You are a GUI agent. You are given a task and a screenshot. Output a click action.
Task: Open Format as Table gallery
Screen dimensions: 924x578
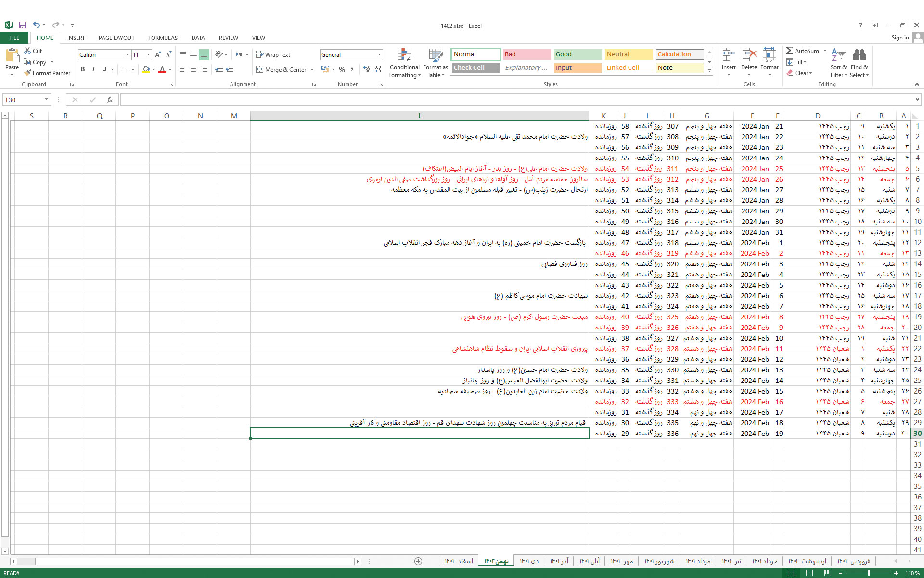(x=436, y=63)
